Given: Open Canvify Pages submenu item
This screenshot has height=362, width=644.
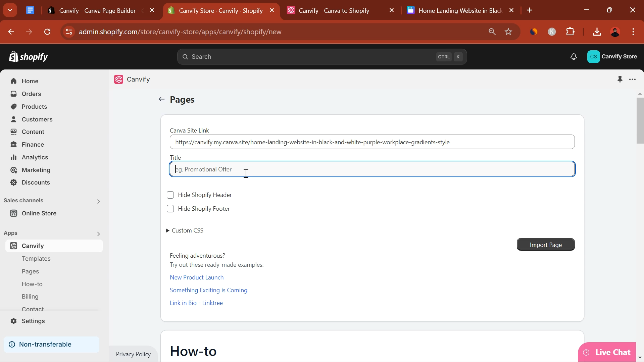Looking at the screenshot, I should [31, 271].
